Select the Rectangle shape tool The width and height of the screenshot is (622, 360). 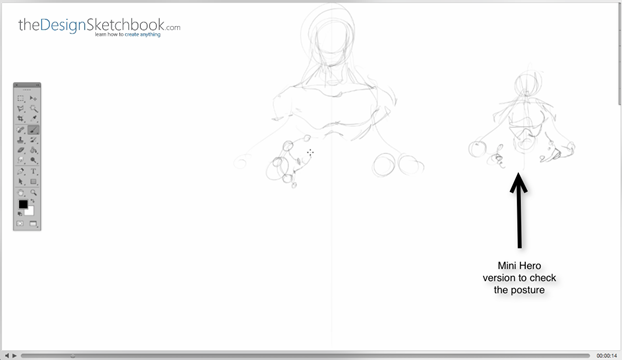[34, 182]
